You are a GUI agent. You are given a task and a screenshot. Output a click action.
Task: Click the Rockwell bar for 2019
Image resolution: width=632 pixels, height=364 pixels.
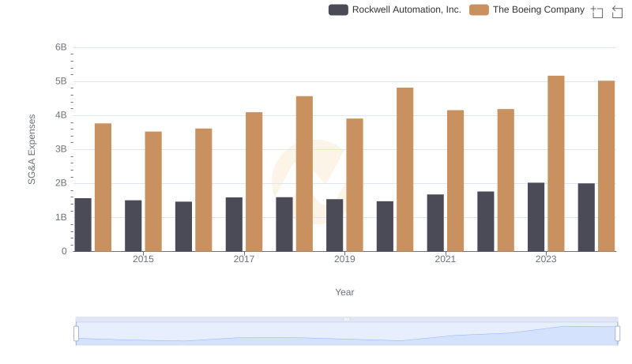tap(334, 225)
